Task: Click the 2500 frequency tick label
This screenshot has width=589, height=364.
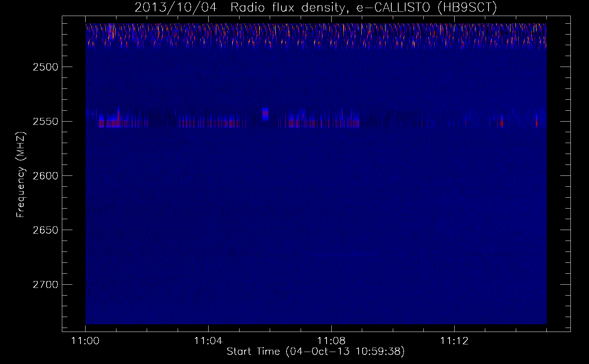Action: click(x=45, y=67)
